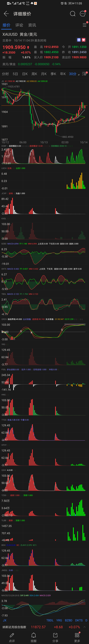Open the chat messages bubble icon
Image resolution: width=89 pixels, height=644 pixels.
click(82, 14)
